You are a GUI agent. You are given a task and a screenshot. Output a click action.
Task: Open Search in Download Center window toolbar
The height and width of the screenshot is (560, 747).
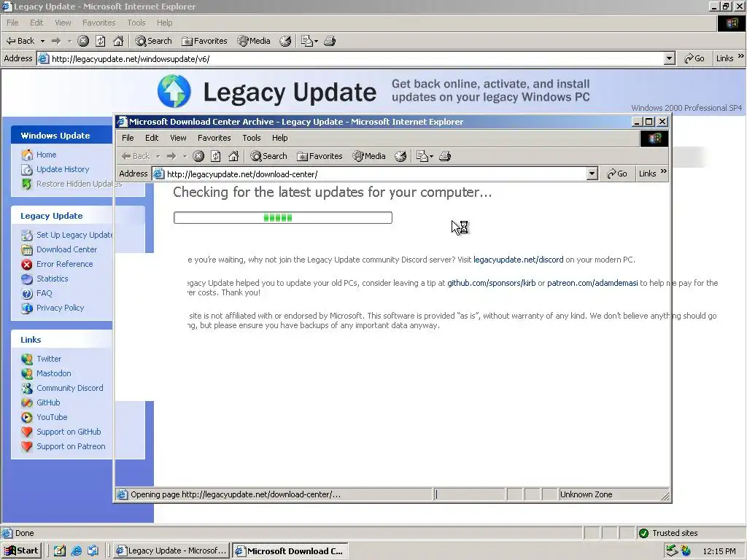[x=268, y=156]
